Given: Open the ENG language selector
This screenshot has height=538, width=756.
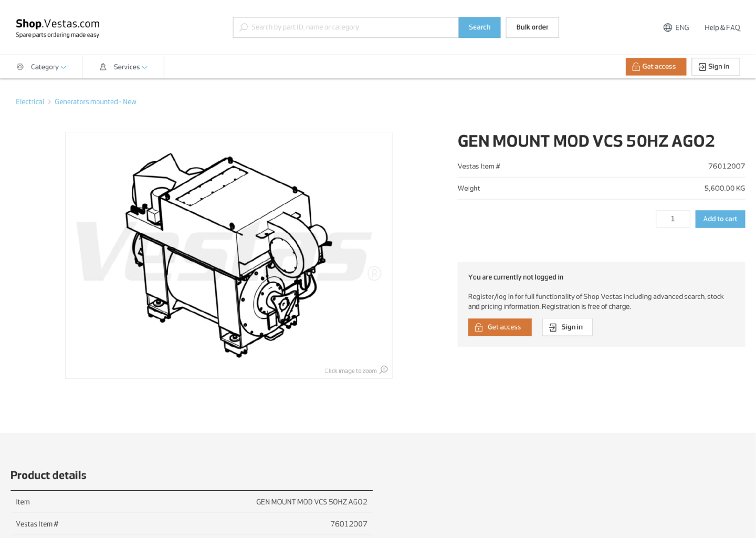Looking at the screenshot, I should pyautogui.click(x=682, y=28).
